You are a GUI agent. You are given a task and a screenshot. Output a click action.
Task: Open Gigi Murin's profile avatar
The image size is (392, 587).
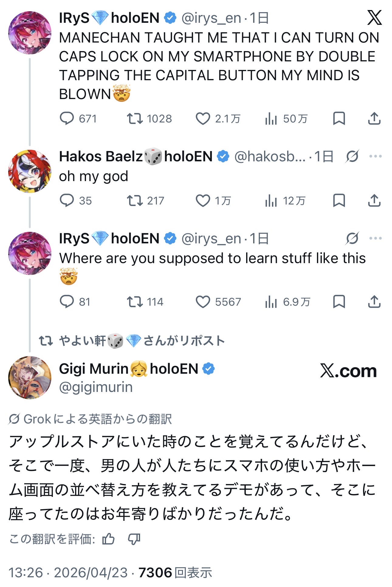pyautogui.click(x=29, y=377)
